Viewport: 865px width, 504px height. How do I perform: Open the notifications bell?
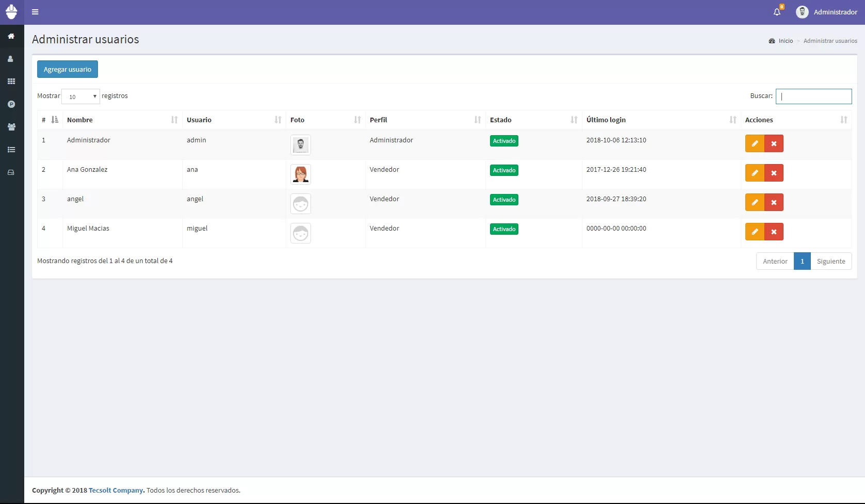[777, 12]
